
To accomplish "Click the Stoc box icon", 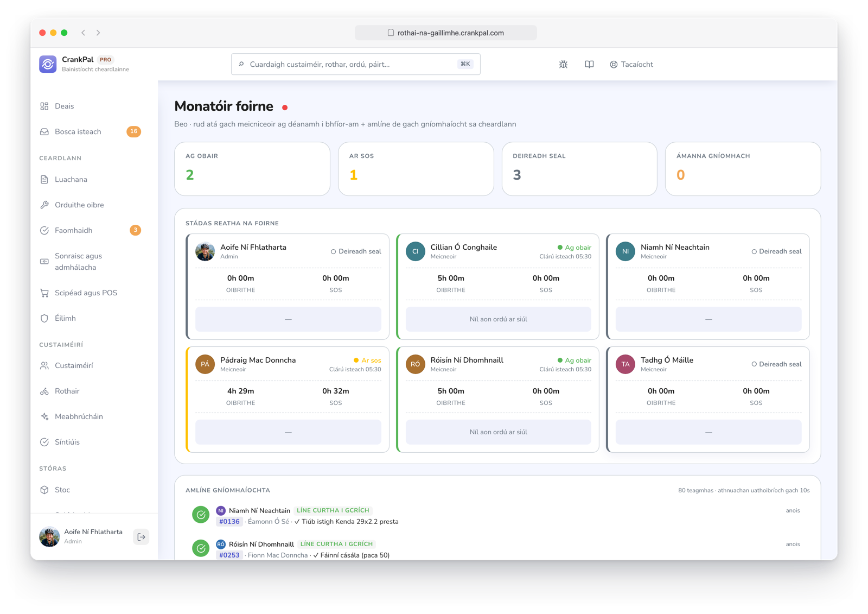I will pos(44,490).
